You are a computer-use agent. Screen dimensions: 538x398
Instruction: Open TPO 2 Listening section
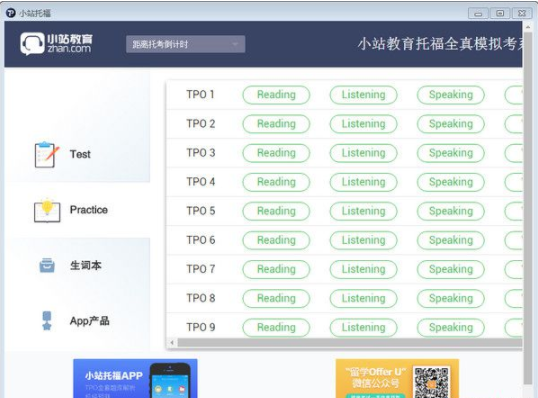click(x=363, y=124)
